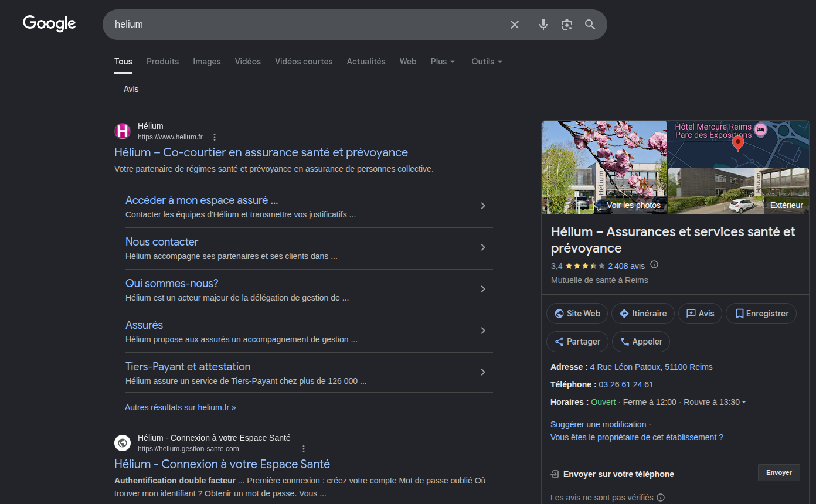Image resolution: width=816 pixels, height=504 pixels.
Task: Open the map thumbnail in knowledge panel
Action: pos(739,144)
